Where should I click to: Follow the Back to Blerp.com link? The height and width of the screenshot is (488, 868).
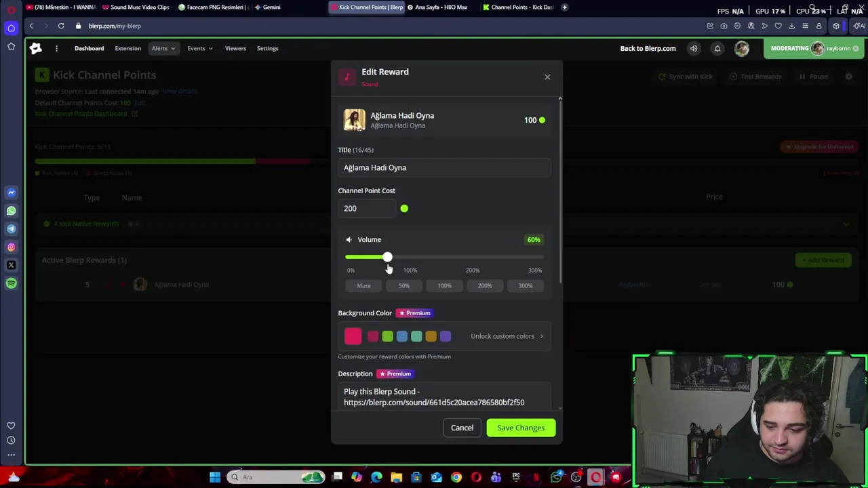click(x=648, y=48)
